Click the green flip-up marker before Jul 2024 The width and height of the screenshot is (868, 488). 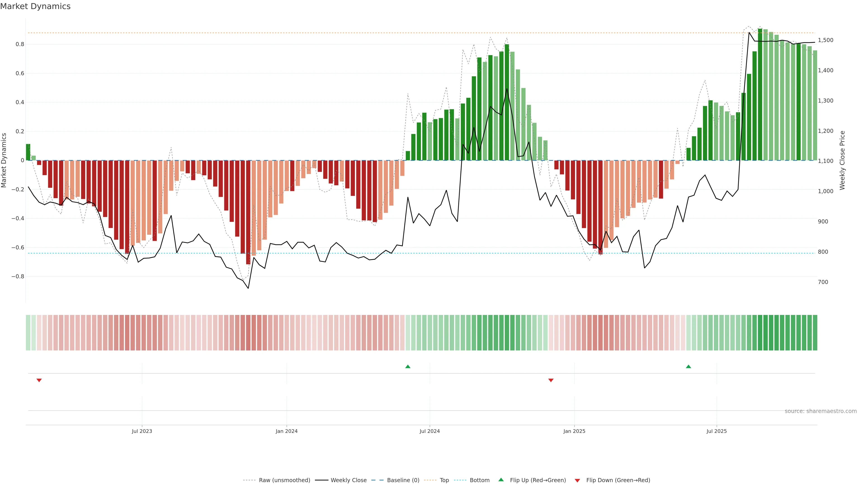(x=408, y=366)
